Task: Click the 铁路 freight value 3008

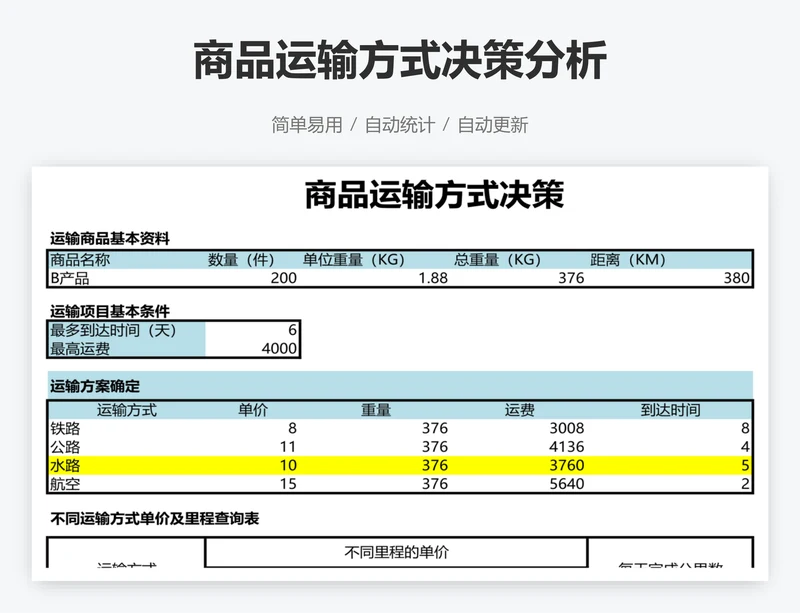Action: (567, 428)
